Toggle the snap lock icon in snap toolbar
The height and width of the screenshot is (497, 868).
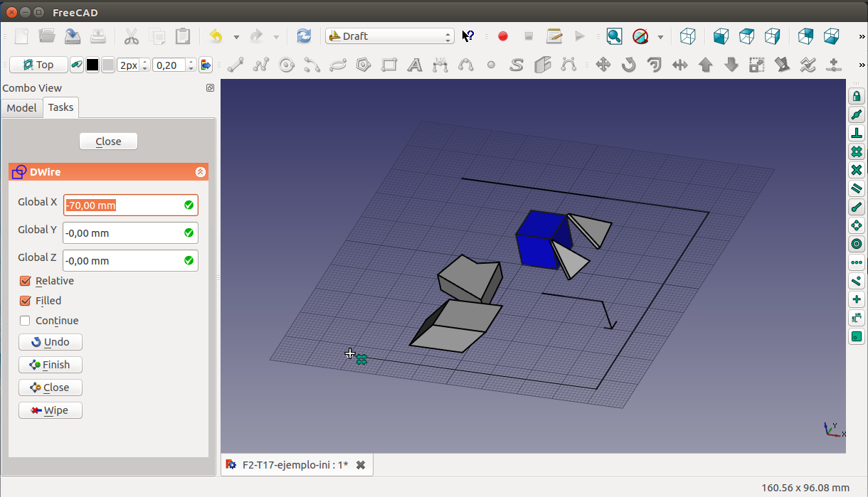point(857,96)
